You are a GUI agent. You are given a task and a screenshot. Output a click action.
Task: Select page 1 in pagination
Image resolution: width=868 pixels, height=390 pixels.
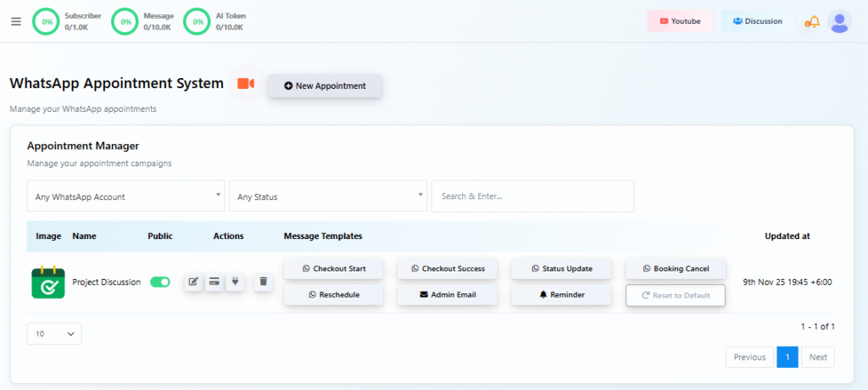787,357
